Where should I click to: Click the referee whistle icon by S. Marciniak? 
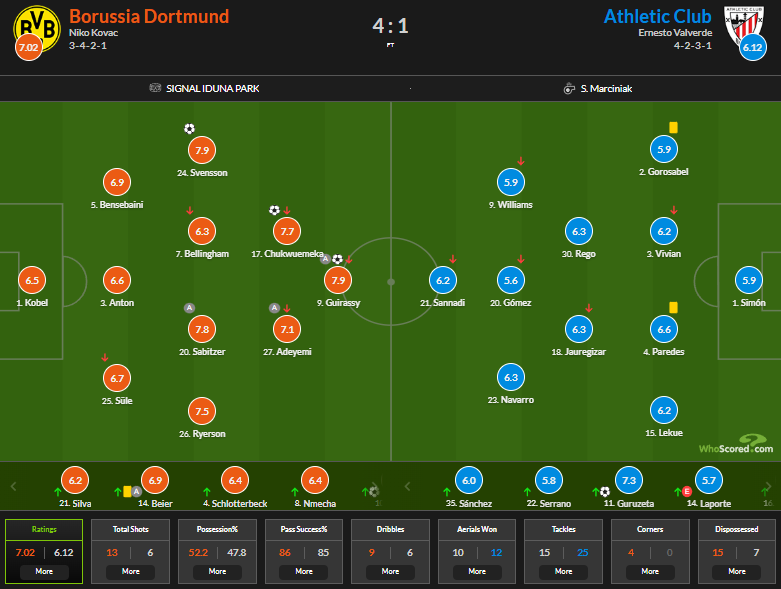click(569, 88)
